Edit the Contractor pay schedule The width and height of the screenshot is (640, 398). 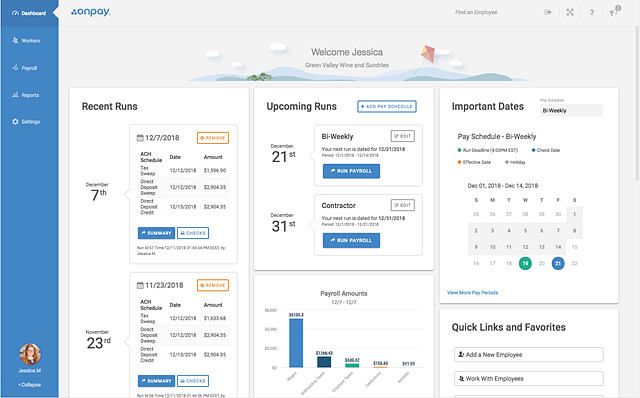(x=402, y=205)
